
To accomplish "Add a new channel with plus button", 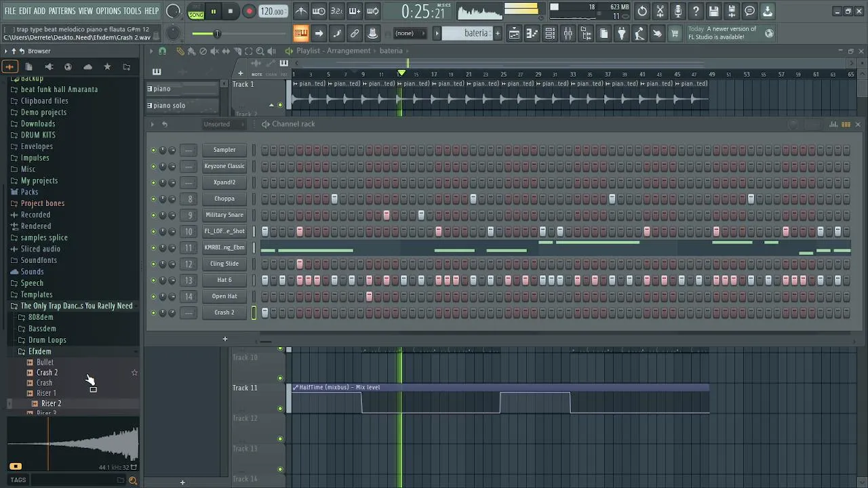I will pyautogui.click(x=224, y=339).
